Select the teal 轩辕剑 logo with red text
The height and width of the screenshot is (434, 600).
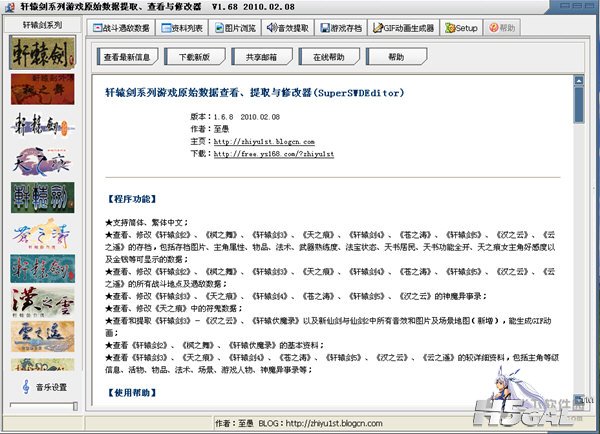coord(42,269)
